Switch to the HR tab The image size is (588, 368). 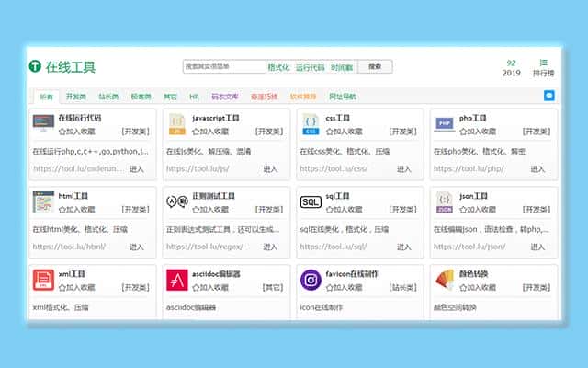pos(194,97)
